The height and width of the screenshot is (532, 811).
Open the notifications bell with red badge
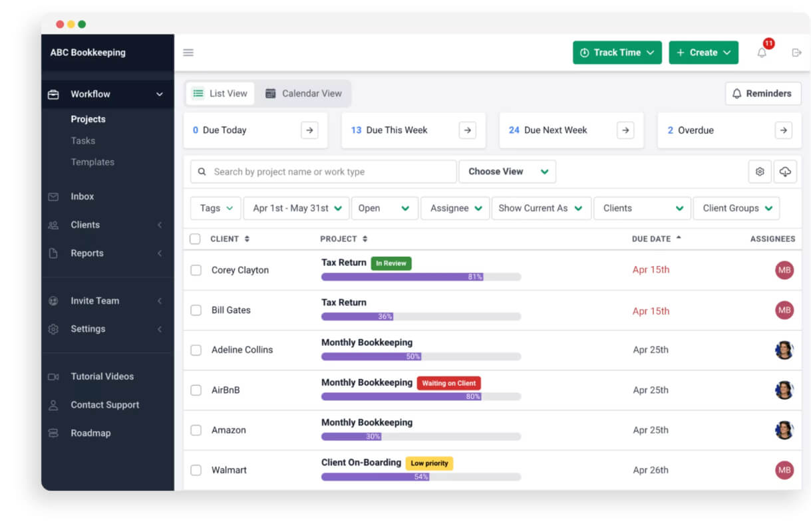762,52
